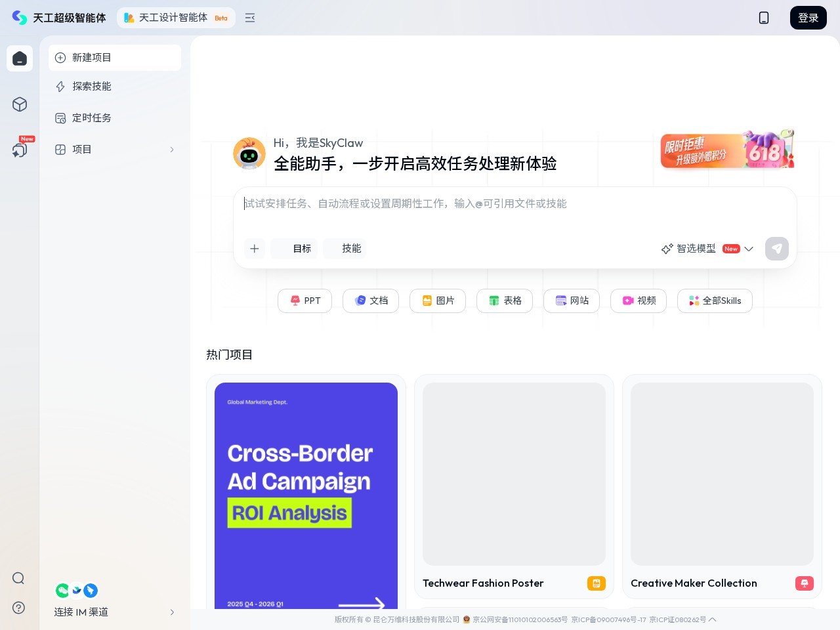Image resolution: width=840 pixels, height=630 pixels.
Task: Toggle the sidebar collapse icon
Action: pyautogui.click(x=250, y=18)
